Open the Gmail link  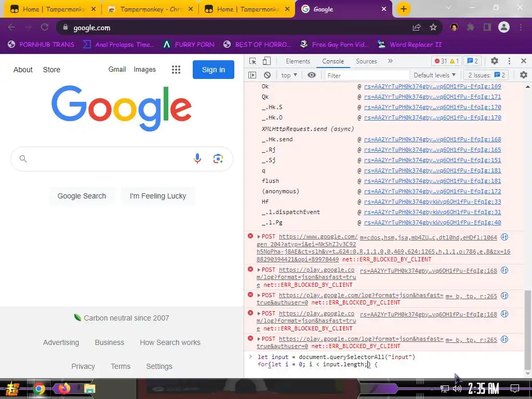click(x=117, y=69)
